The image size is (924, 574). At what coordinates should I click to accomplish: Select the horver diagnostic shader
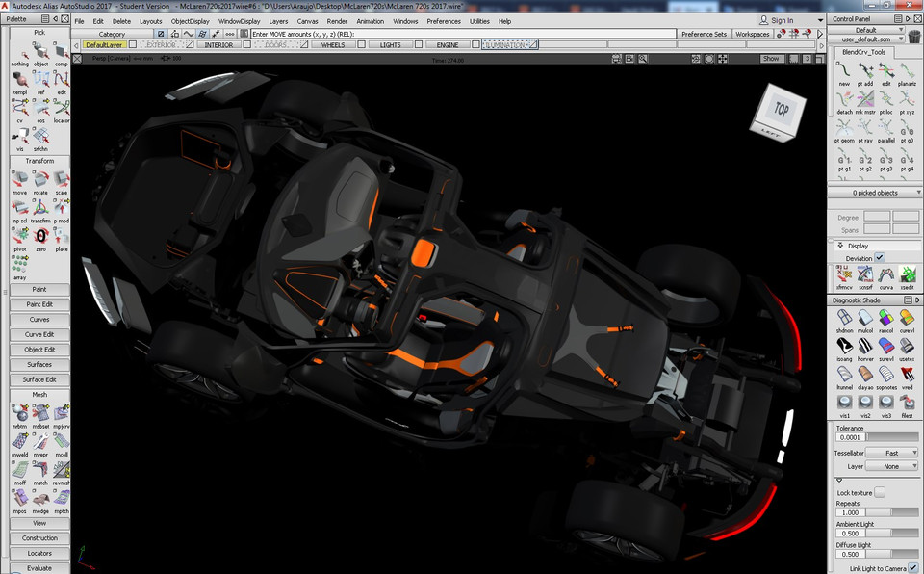tap(864, 347)
